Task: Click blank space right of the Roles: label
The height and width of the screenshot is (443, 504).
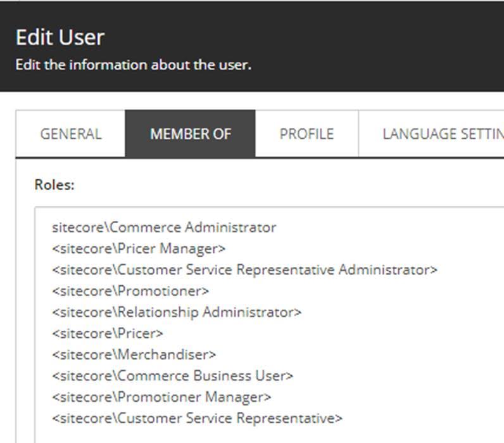Action: [285, 185]
